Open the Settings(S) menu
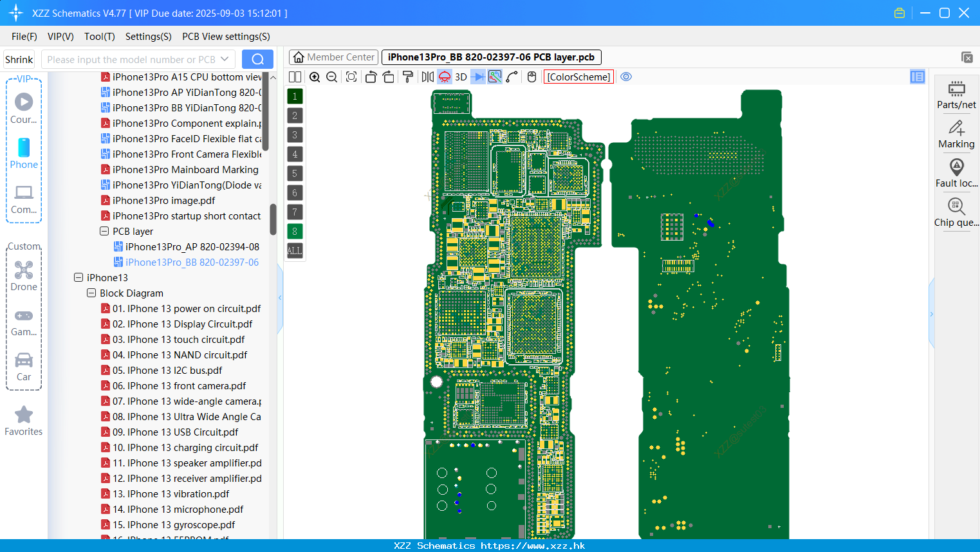This screenshot has height=552, width=980. (x=149, y=37)
